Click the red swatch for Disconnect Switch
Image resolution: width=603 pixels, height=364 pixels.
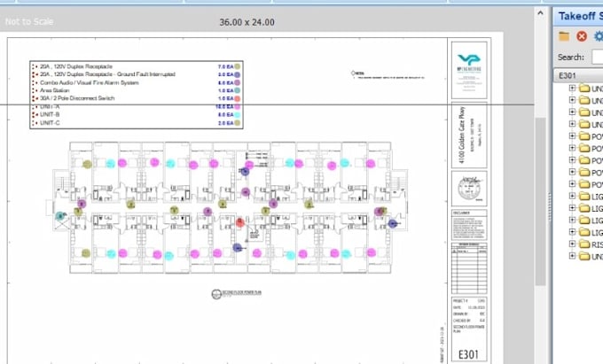238,98
